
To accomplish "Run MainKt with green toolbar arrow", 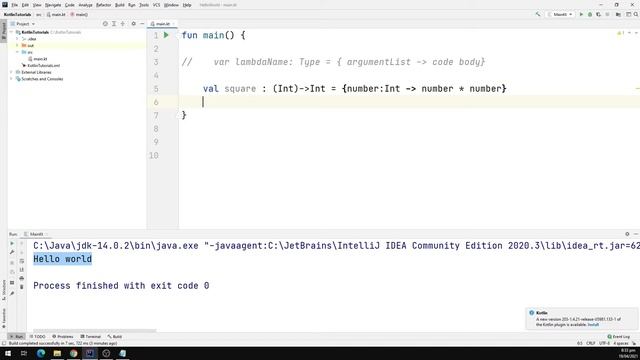I will pos(581,14).
